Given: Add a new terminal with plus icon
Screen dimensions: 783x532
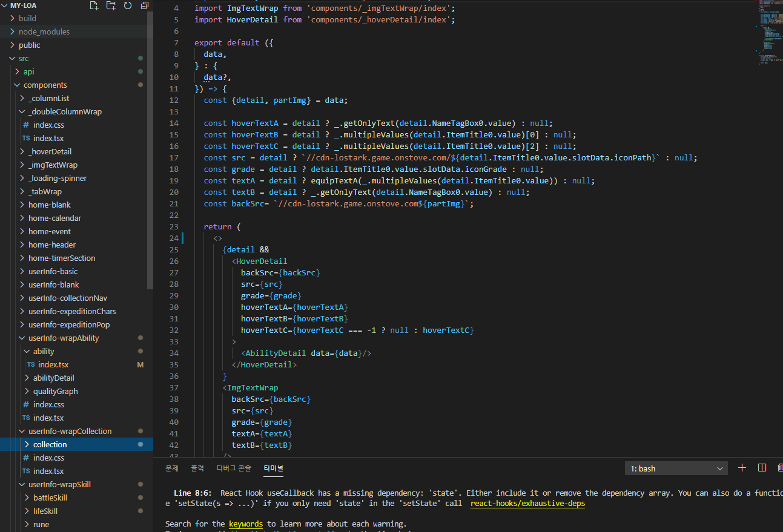Looking at the screenshot, I should click(x=742, y=468).
